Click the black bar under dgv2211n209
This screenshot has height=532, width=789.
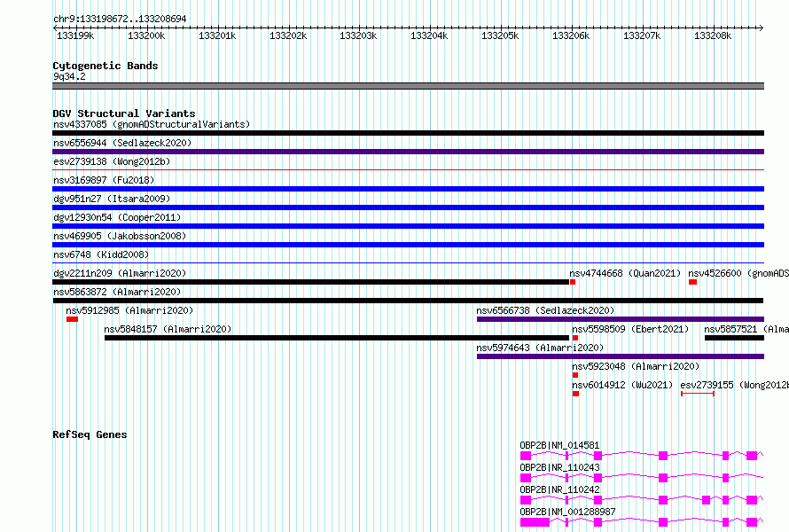[311, 282]
